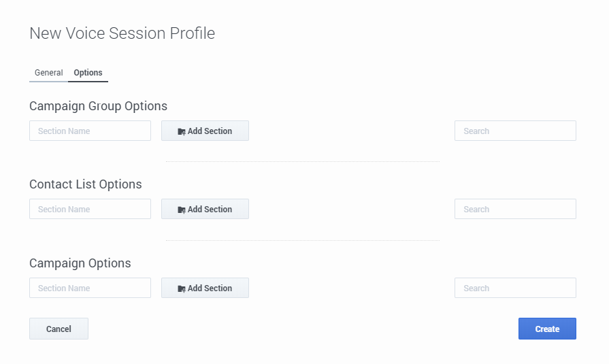This screenshot has width=609, height=364.
Task: Focus the Campaign Options Section Name field
Action: click(x=90, y=288)
